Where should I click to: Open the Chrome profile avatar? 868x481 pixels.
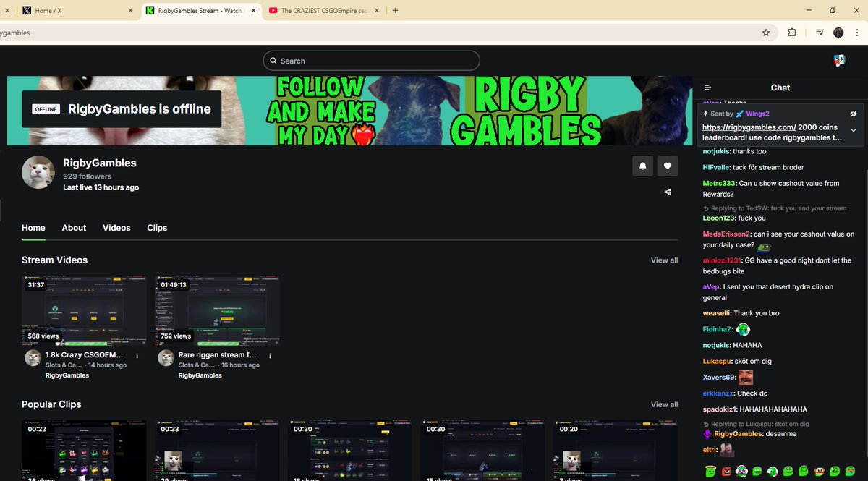(839, 33)
